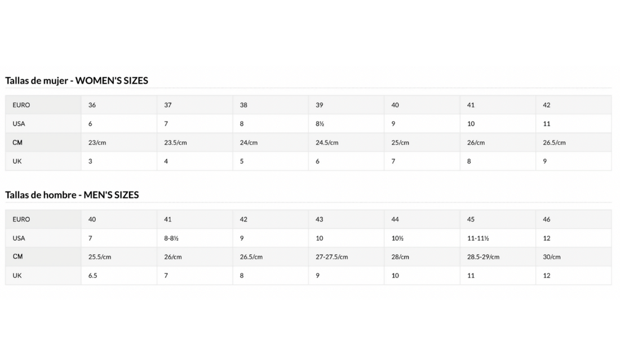The image size is (620, 364).
Task: Click the Men's Sizes heading
Action: (72, 195)
